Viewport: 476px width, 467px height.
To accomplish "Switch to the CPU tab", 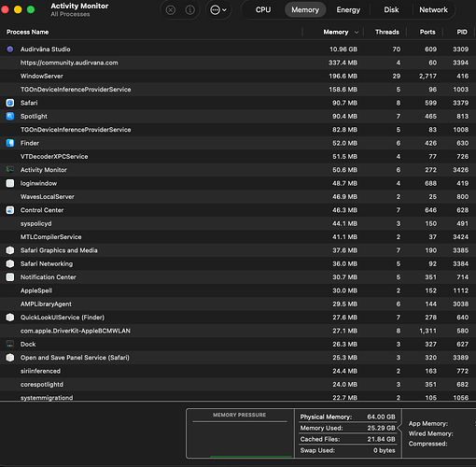I will point(263,10).
